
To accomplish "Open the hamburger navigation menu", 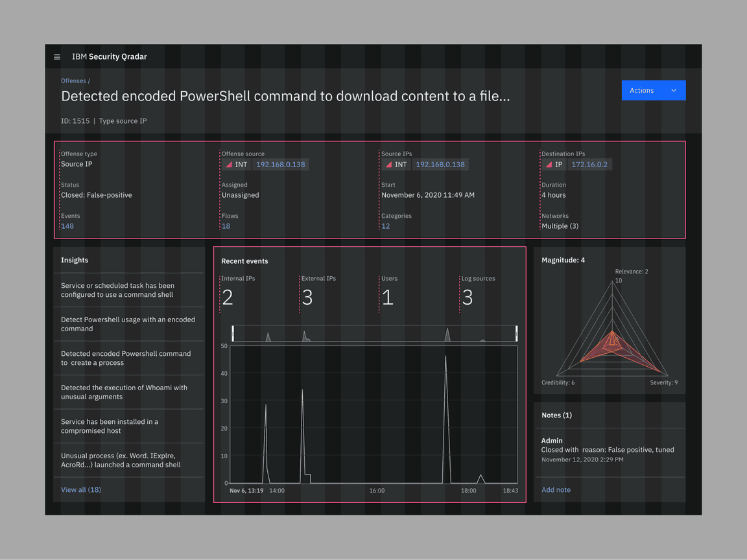I will (x=57, y=57).
